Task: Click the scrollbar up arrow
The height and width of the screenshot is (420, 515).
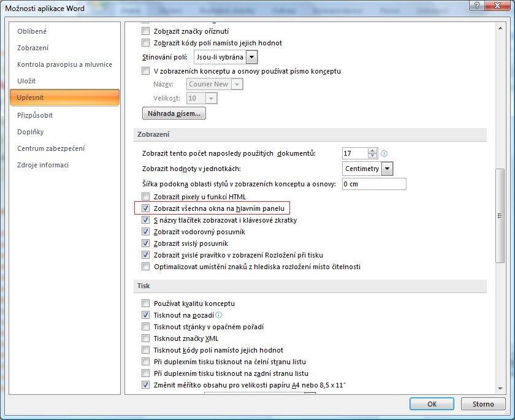Action: (500, 29)
